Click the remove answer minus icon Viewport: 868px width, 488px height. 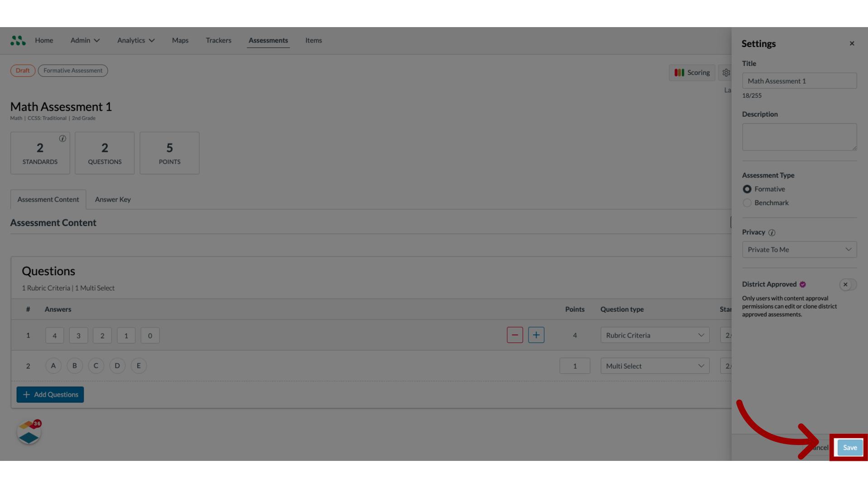click(514, 334)
